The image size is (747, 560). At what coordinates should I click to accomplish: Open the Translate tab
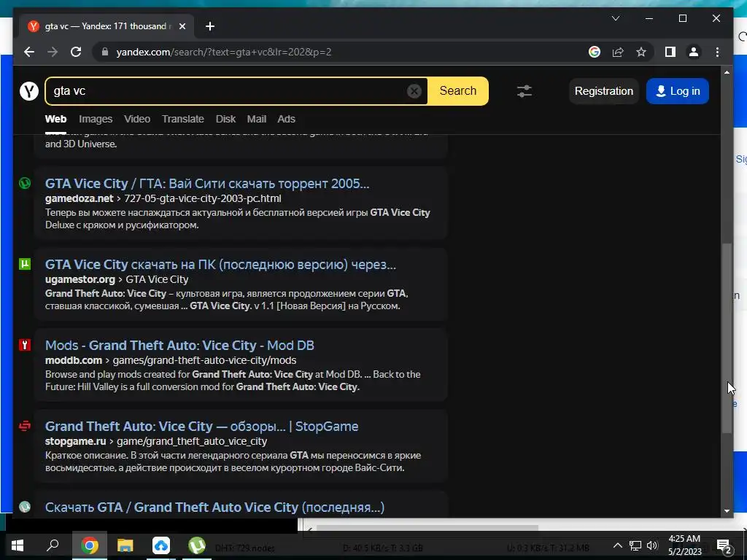click(x=182, y=119)
